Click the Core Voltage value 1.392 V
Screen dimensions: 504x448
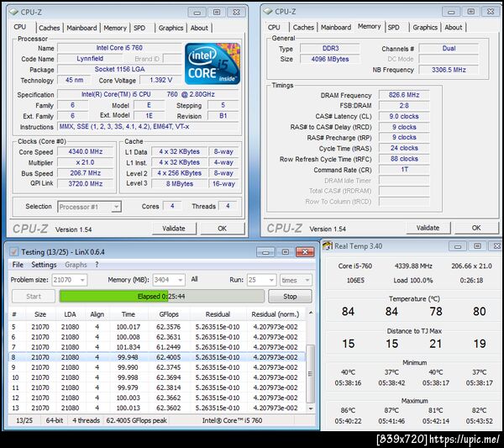coord(160,80)
